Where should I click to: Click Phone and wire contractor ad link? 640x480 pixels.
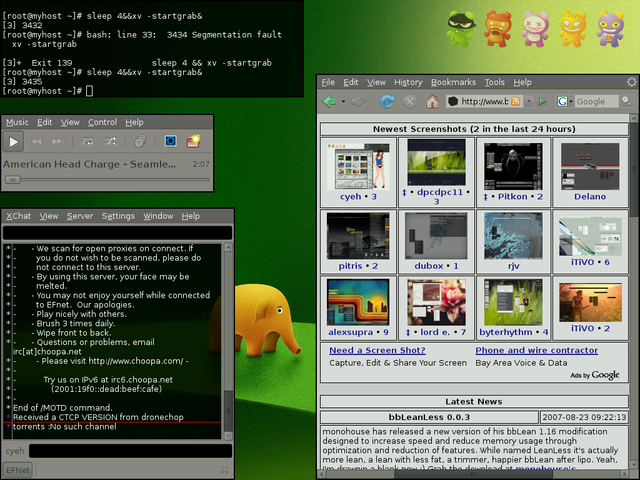pyautogui.click(x=536, y=350)
